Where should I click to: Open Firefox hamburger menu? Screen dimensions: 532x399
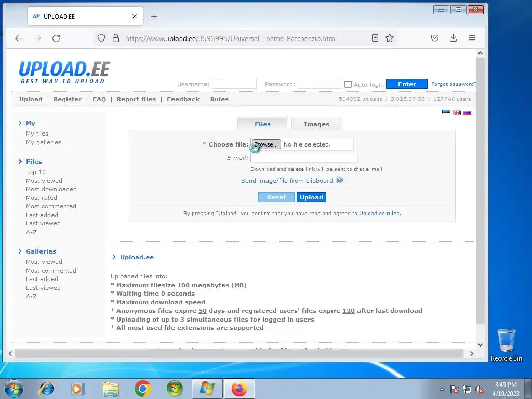pyautogui.click(x=472, y=38)
